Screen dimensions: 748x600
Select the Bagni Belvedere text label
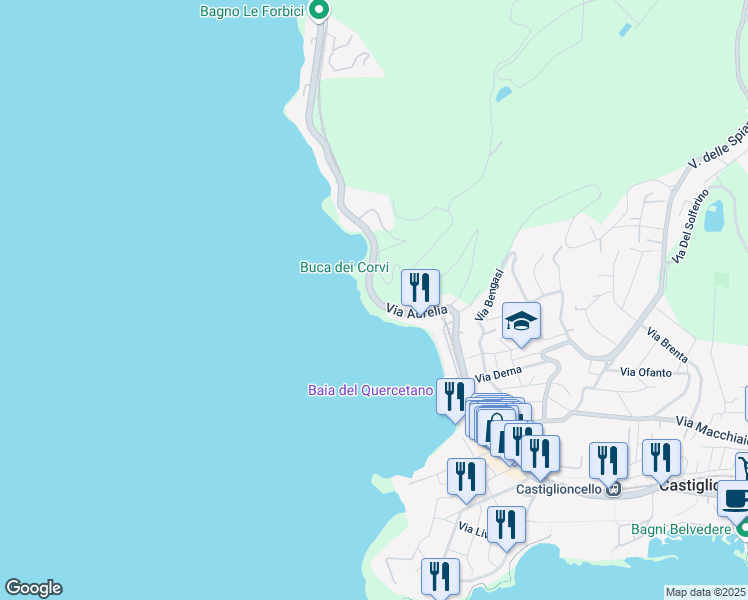(681, 529)
